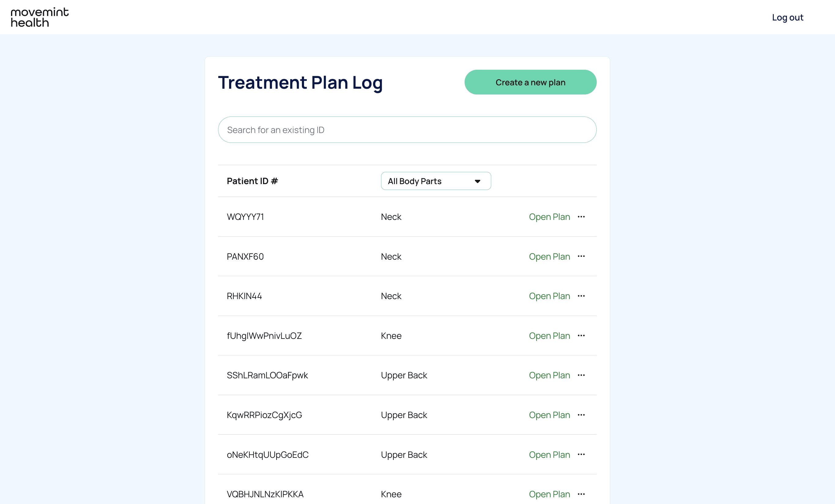The image size is (835, 504).
Task: Sort by the Patient ID # column header
Action: pyautogui.click(x=252, y=181)
